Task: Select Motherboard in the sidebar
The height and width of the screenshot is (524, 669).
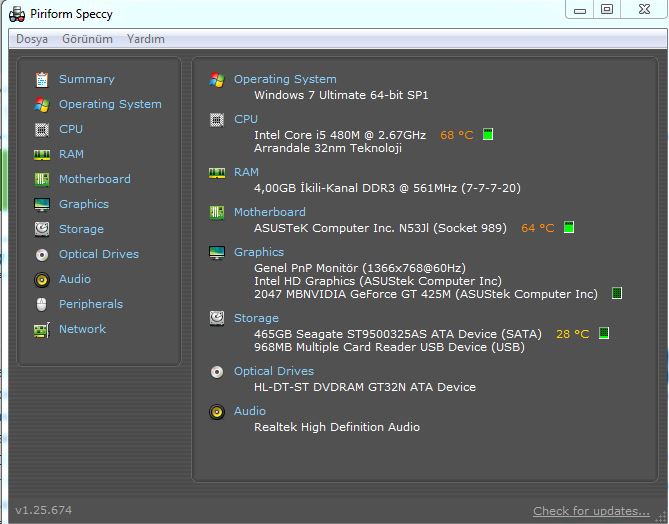Action: [x=95, y=179]
